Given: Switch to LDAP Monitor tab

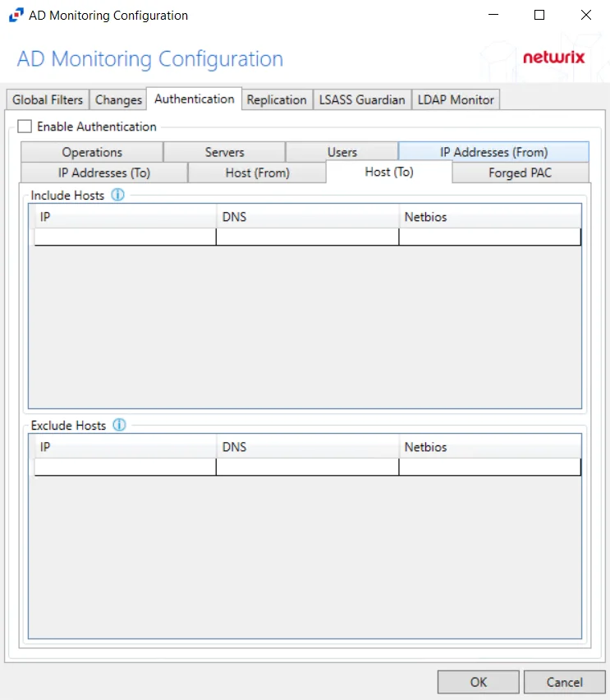Looking at the screenshot, I should pos(456,99).
